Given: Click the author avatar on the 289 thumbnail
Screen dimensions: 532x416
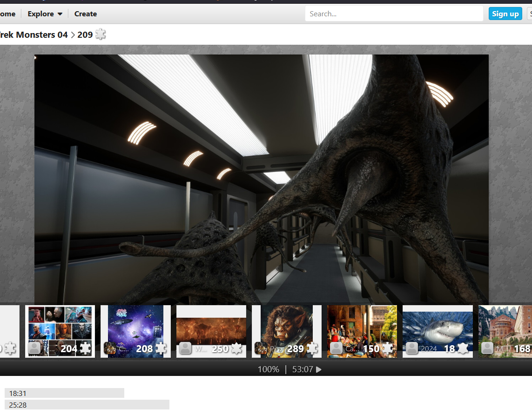Looking at the screenshot, I should (261, 348).
